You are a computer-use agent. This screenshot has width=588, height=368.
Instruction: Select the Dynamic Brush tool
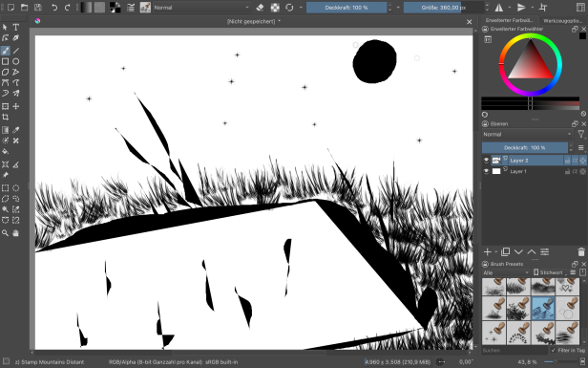coord(6,93)
